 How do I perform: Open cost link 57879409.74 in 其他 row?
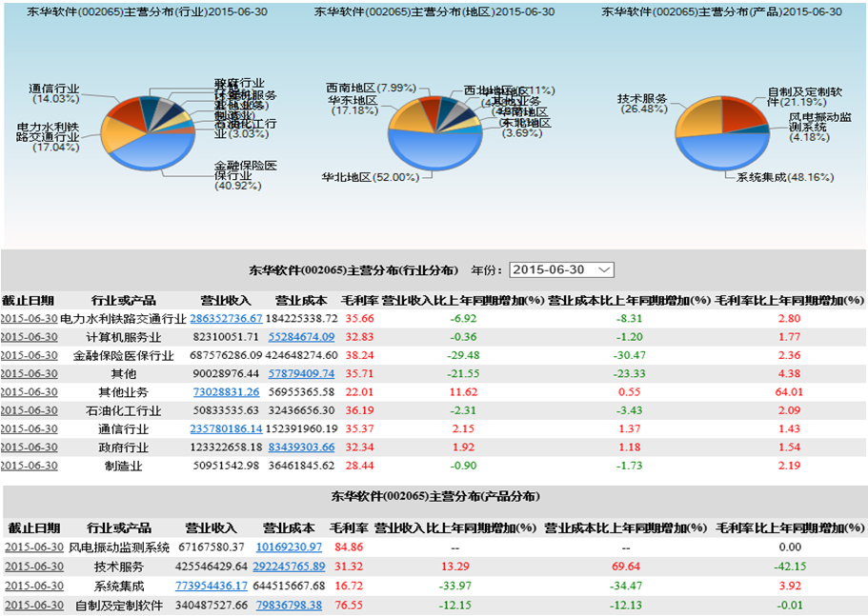[301, 373]
